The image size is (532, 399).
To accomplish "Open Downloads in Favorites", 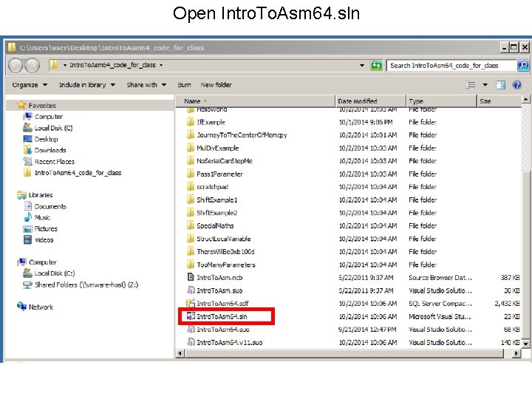I will click(x=50, y=150).
